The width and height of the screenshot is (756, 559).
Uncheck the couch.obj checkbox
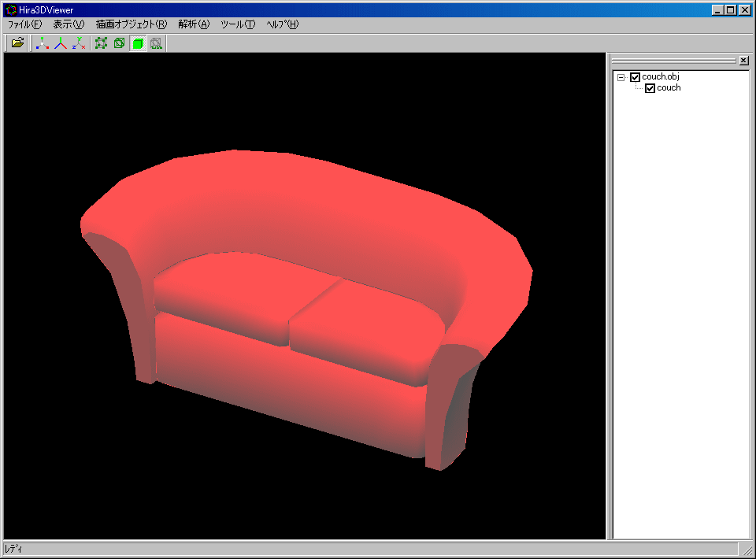coord(635,77)
